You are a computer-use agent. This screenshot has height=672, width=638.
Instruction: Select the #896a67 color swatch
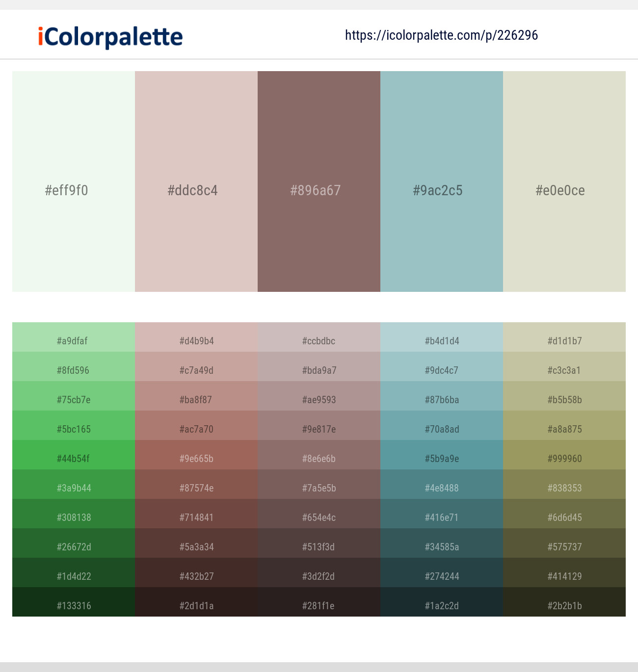[x=319, y=181]
